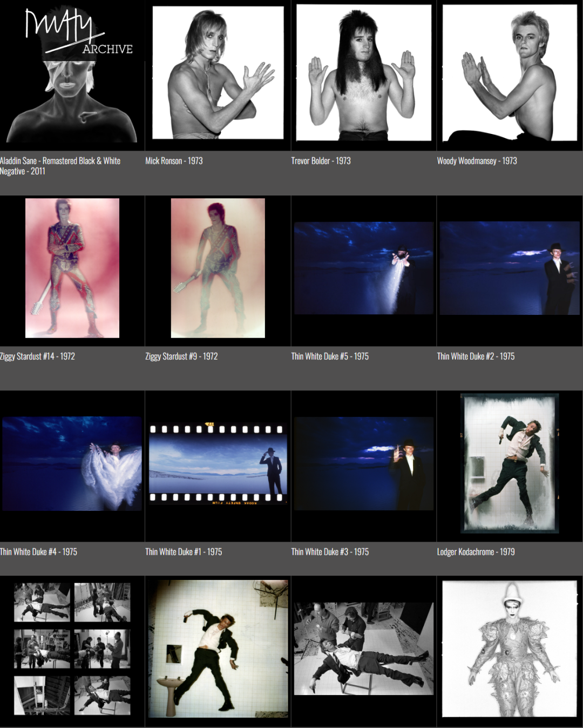The height and width of the screenshot is (728, 583).
Task: Click the Mick Ronson - 1973 caption
Action: [x=174, y=161]
